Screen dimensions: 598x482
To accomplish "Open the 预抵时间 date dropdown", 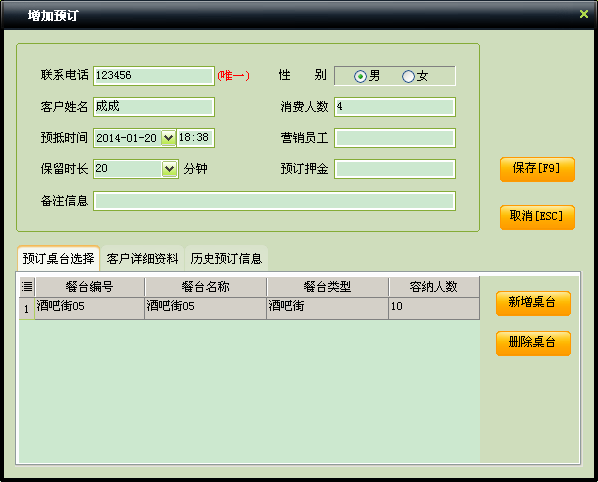I will click(x=168, y=138).
